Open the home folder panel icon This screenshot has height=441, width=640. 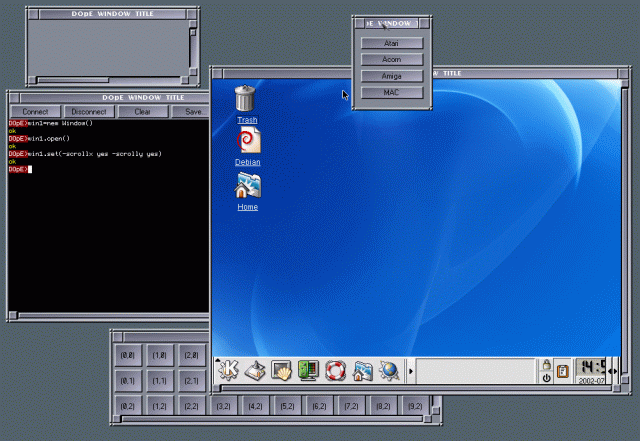tap(362, 370)
